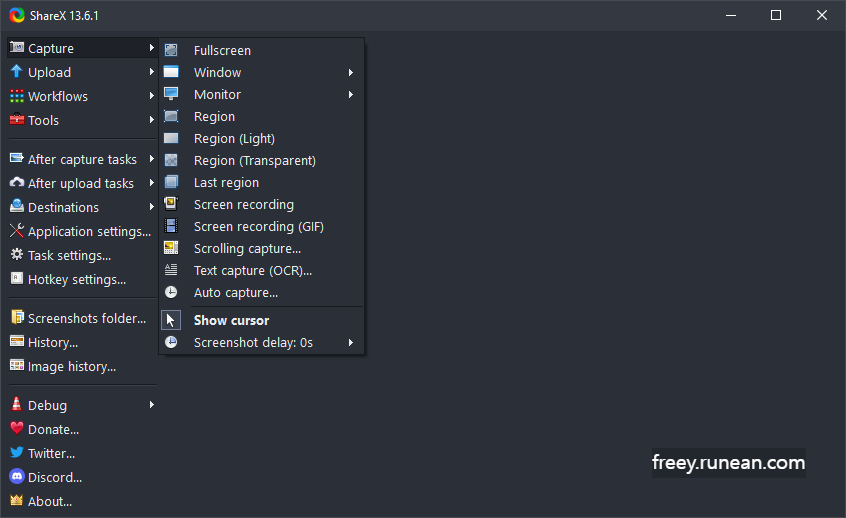This screenshot has height=518, width=846.
Task: Toggle the Show cursor option
Action: (x=262, y=321)
